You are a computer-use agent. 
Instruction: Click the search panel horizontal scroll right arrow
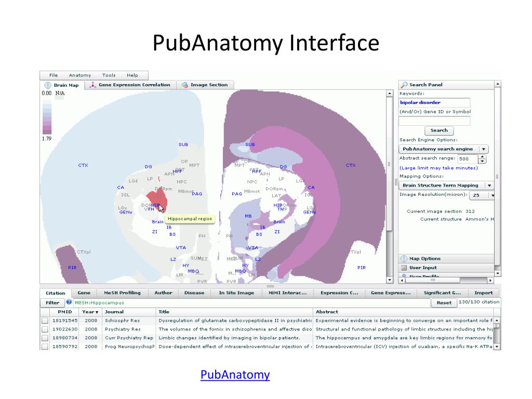pyautogui.click(x=490, y=280)
